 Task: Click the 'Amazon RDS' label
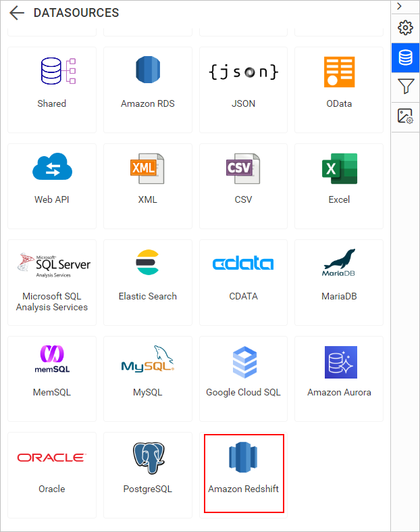point(147,103)
